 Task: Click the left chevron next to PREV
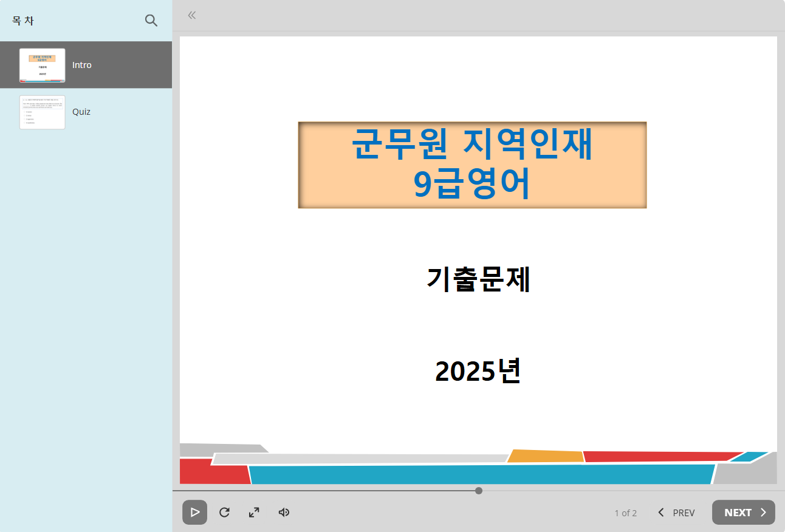(x=660, y=512)
